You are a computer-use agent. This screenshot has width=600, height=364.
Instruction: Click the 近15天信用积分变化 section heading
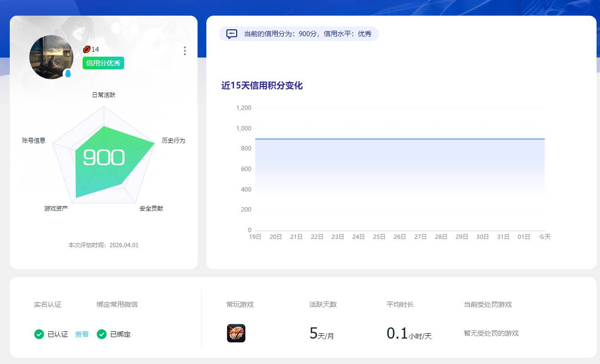pos(262,86)
